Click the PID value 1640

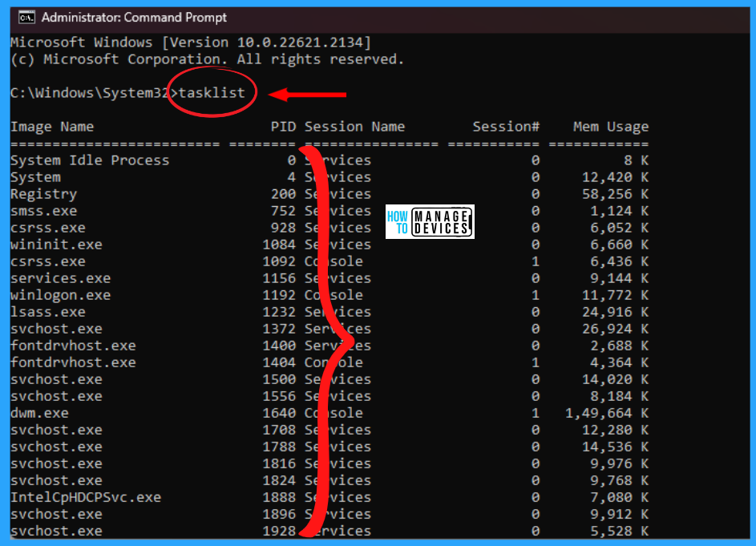279,414
